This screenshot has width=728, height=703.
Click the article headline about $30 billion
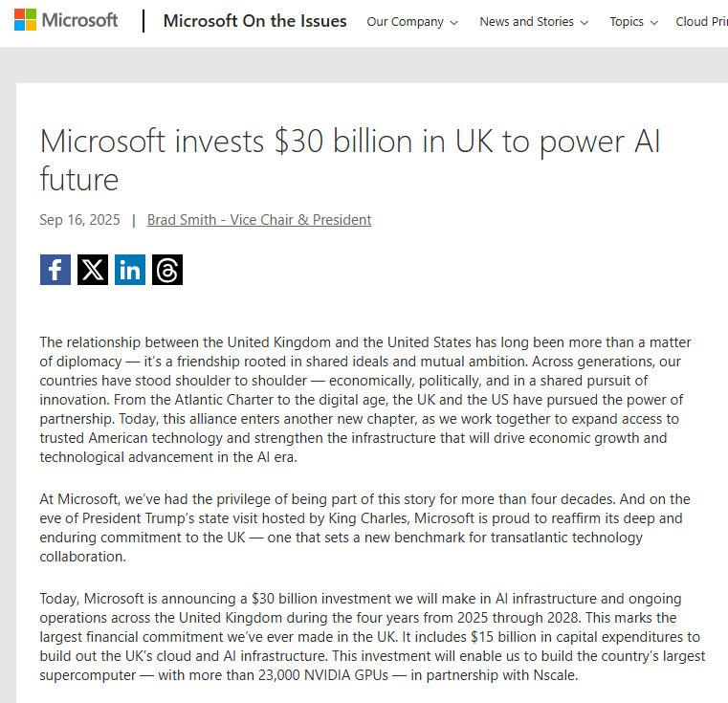coord(349,160)
